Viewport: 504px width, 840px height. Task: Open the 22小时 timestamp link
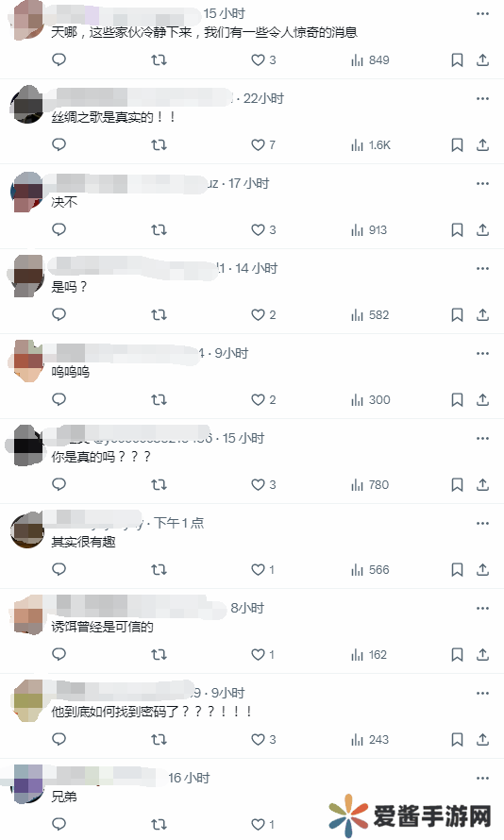pyautogui.click(x=263, y=98)
